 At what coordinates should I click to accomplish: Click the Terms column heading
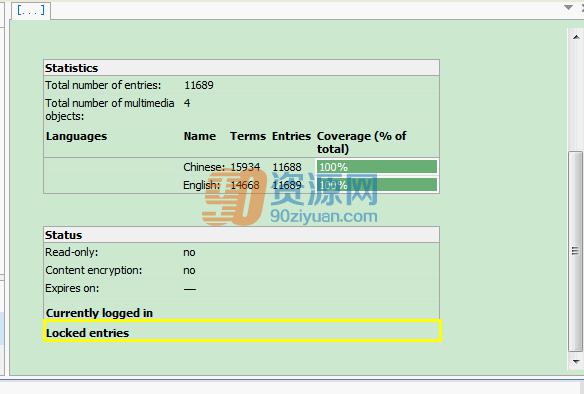point(248,136)
